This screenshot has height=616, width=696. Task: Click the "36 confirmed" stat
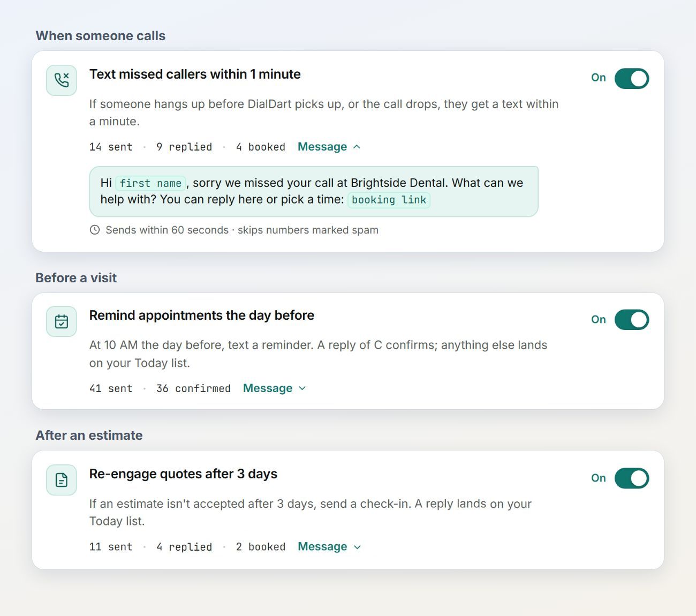pos(193,388)
